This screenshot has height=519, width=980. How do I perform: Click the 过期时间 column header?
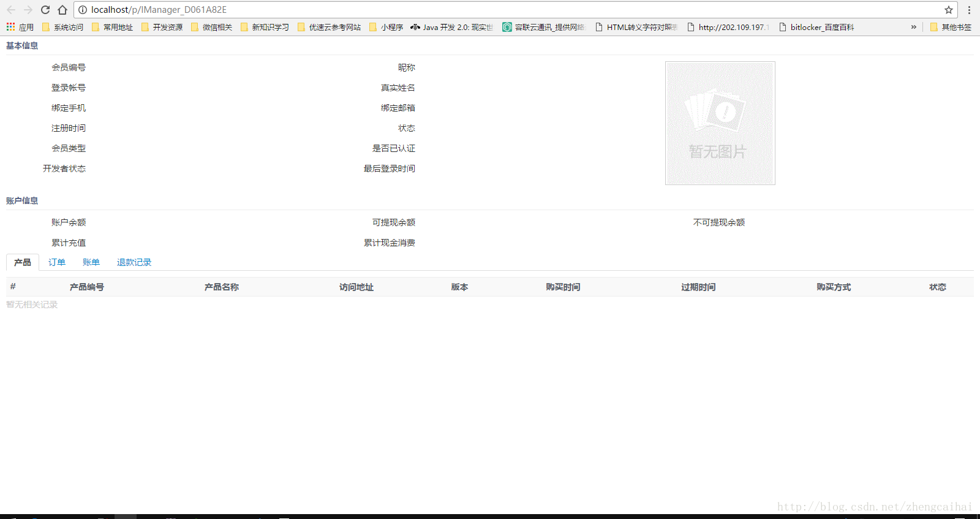click(699, 287)
